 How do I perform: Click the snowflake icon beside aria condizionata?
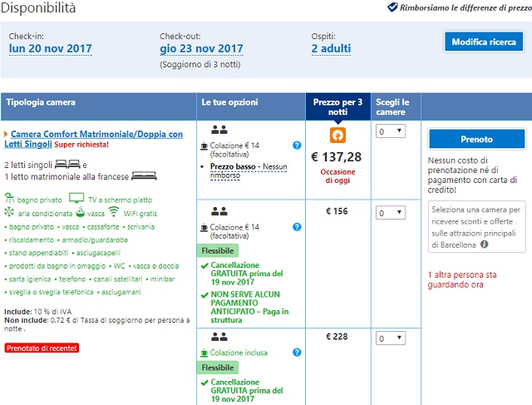[x=9, y=212]
